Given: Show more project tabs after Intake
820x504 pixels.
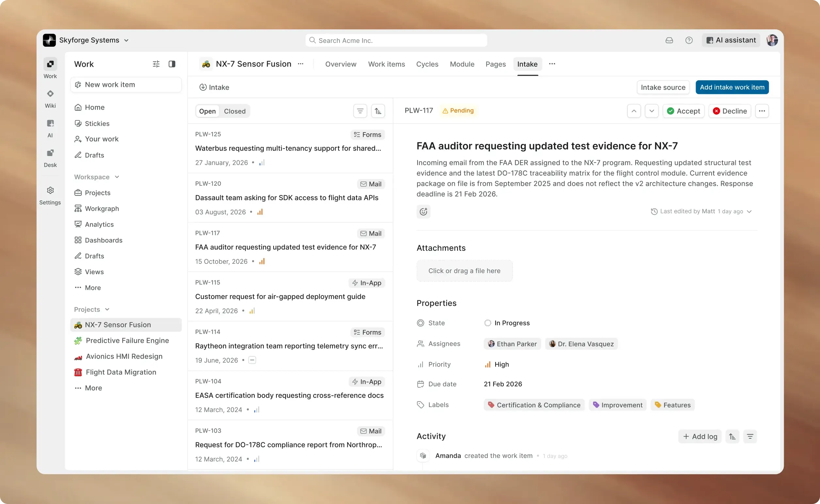Looking at the screenshot, I should pyautogui.click(x=552, y=64).
